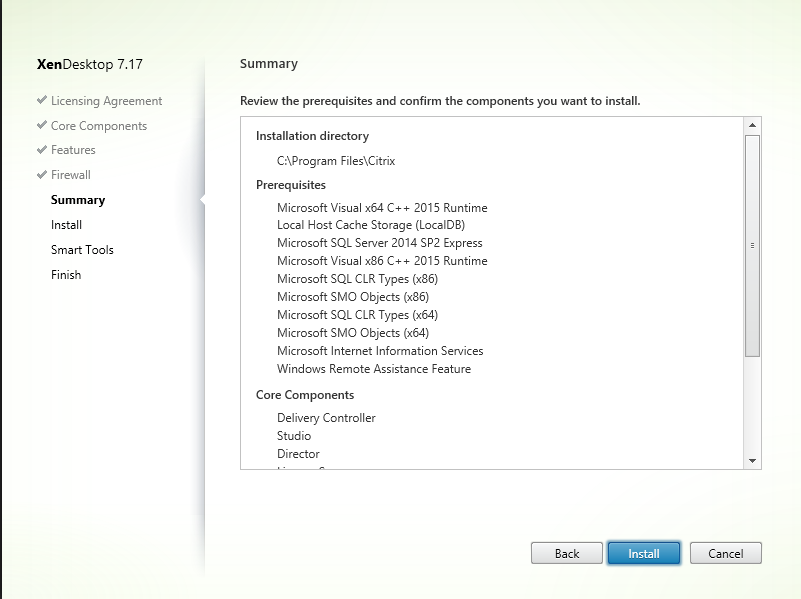This screenshot has height=599, width=801.
Task: Click the C:\Program Files\Citrix path
Action: (x=336, y=161)
